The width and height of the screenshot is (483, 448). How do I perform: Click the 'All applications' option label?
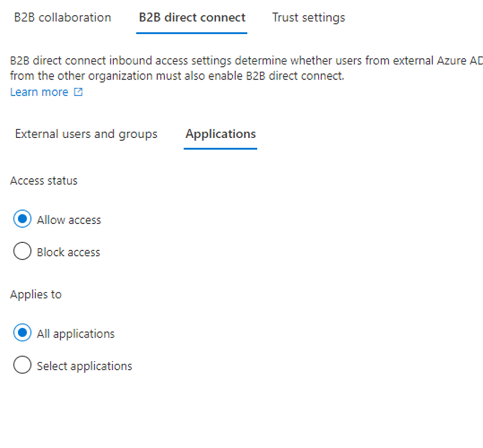76,334
